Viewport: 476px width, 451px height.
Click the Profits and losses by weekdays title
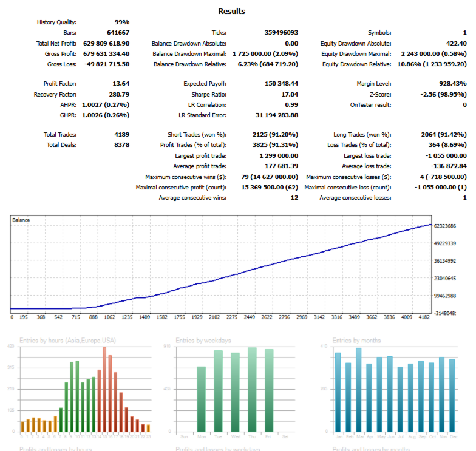click(217, 449)
